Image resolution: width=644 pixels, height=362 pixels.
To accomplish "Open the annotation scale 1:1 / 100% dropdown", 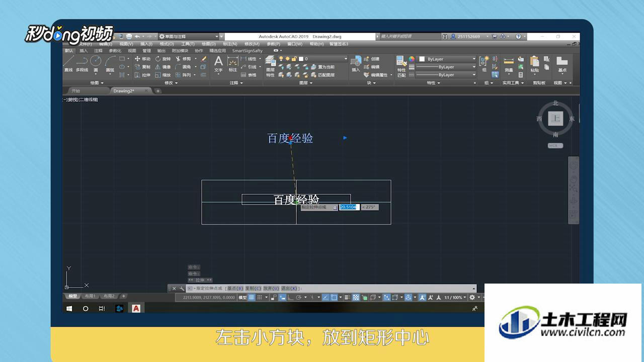I will pyautogui.click(x=454, y=298).
